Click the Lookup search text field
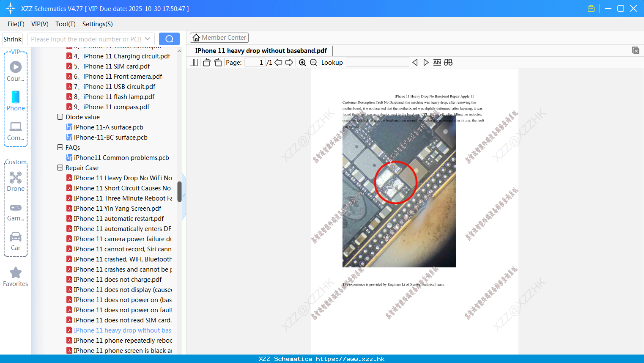Screen dimensions: 644x363 pyautogui.click(x=378, y=63)
